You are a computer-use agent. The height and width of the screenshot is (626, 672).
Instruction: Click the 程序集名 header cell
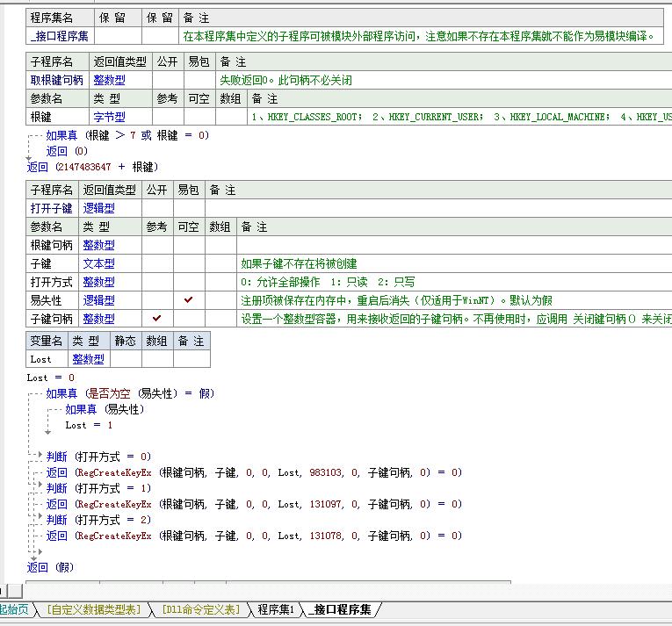click(x=60, y=18)
